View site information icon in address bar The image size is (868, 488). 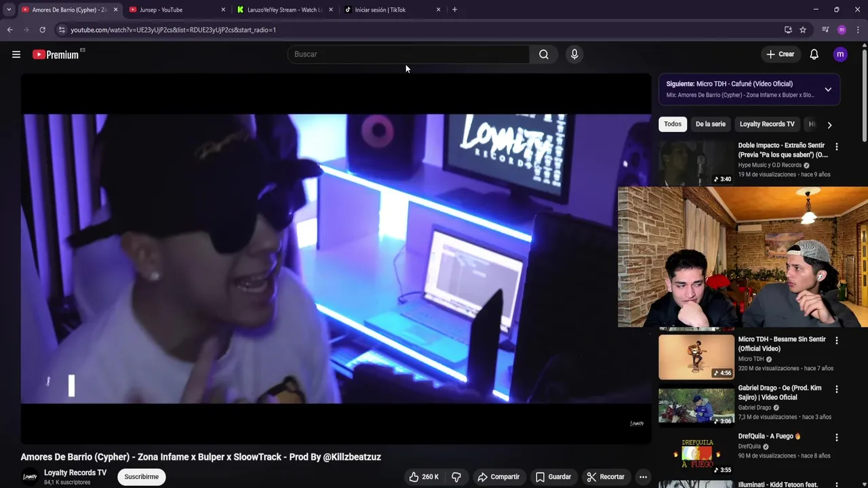tap(62, 30)
